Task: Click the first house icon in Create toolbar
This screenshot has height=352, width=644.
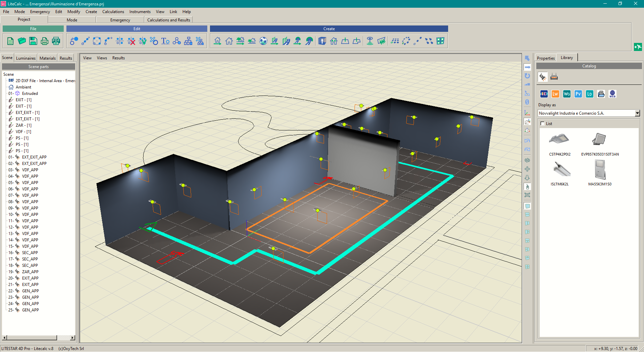Action: (x=218, y=41)
